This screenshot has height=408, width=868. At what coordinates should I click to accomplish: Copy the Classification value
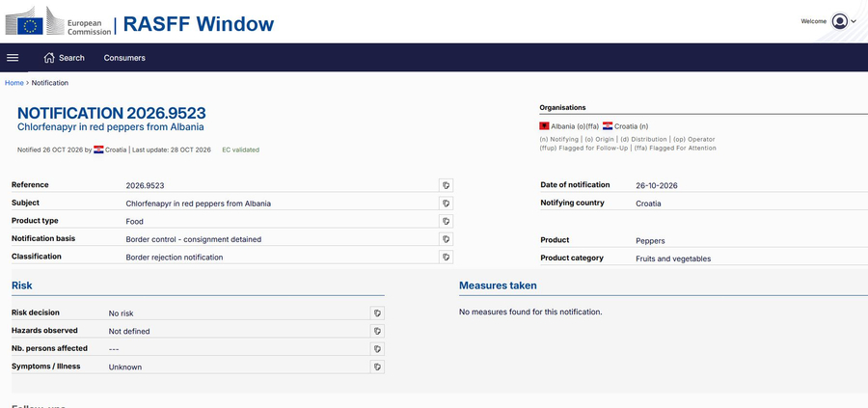(447, 257)
